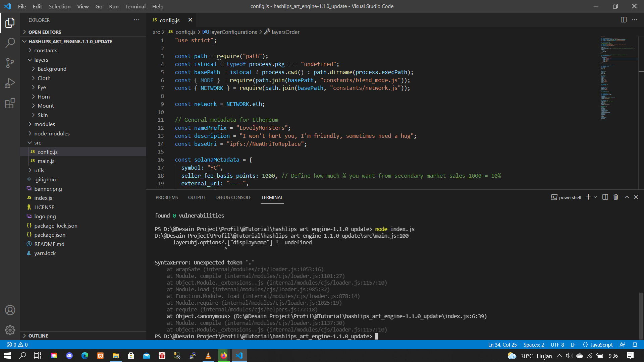Open notifications via the status bar bell

635,345
